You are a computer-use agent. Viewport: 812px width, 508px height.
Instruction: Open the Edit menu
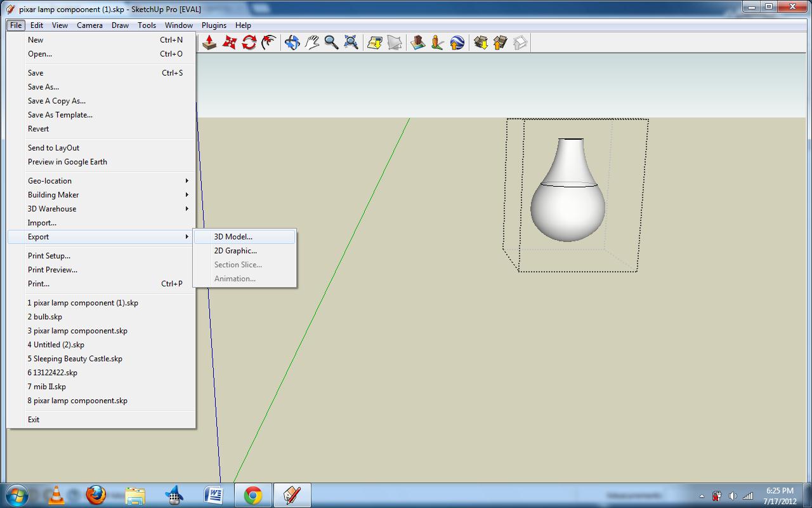(37, 25)
